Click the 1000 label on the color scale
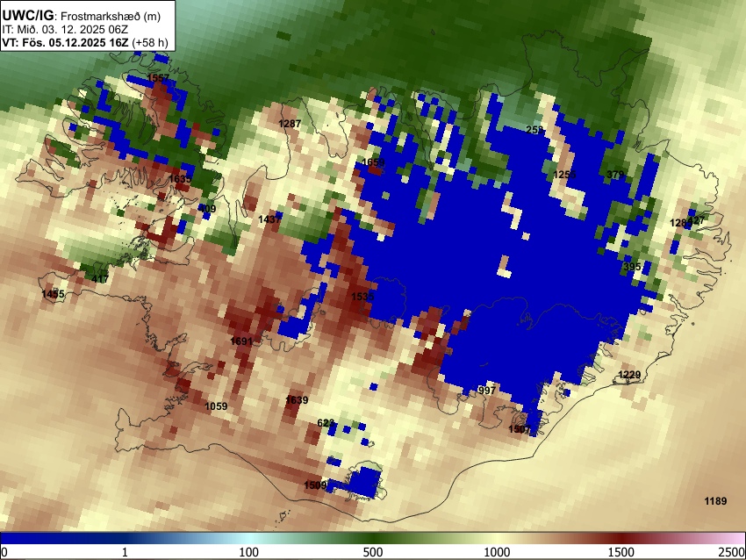The image size is (746, 560). click(497, 552)
